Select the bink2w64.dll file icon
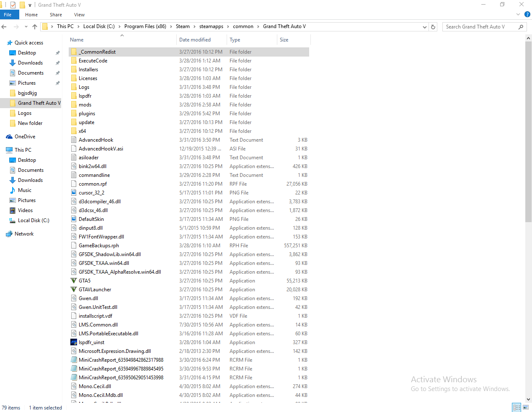Viewport: 532px width, 412px height. (x=74, y=166)
